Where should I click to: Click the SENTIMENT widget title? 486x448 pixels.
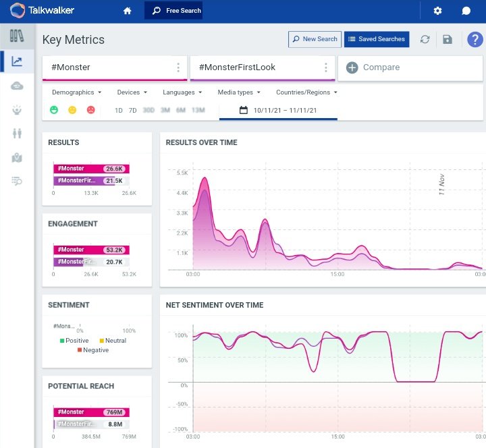[x=69, y=305]
